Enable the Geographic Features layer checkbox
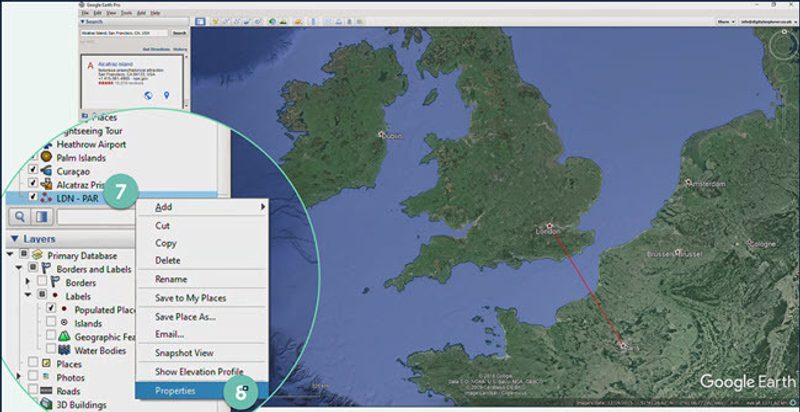 (51, 335)
